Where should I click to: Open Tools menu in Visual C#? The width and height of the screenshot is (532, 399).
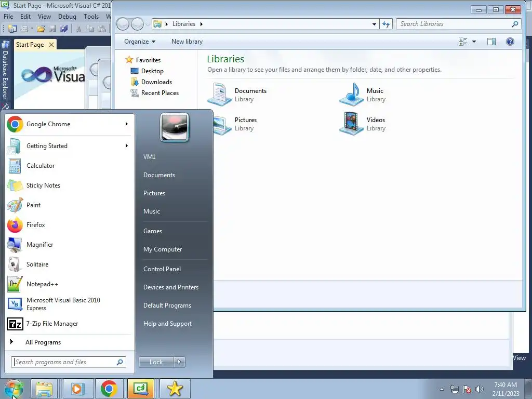(91, 16)
